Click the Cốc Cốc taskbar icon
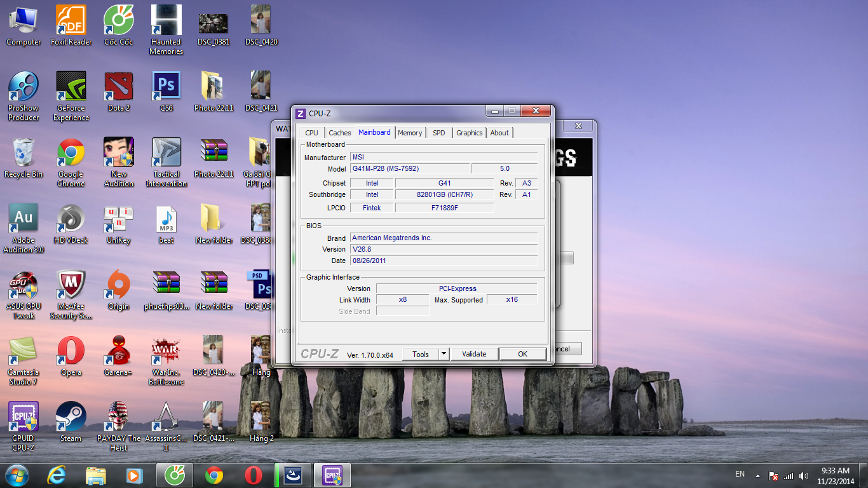The height and width of the screenshot is (488, 868). 174,475
